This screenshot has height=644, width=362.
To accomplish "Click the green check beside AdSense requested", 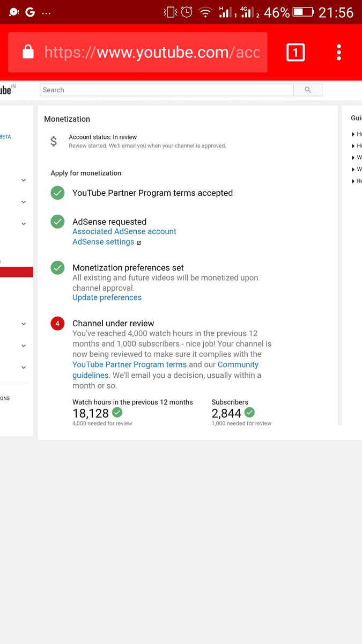I will point(57,222).
